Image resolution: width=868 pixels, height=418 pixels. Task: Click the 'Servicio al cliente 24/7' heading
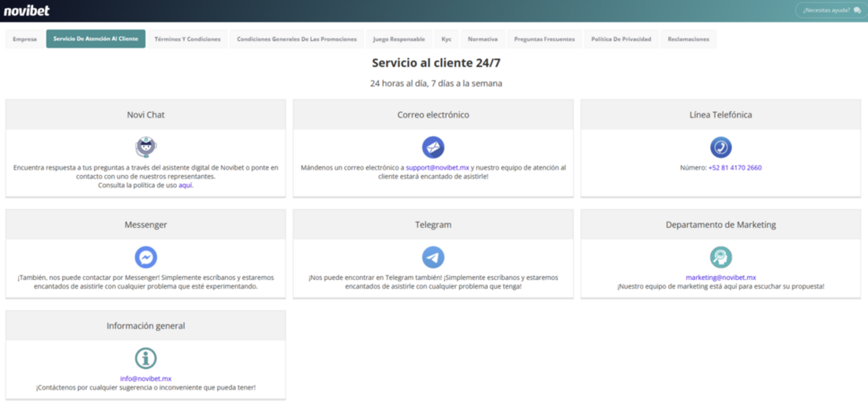436,62
